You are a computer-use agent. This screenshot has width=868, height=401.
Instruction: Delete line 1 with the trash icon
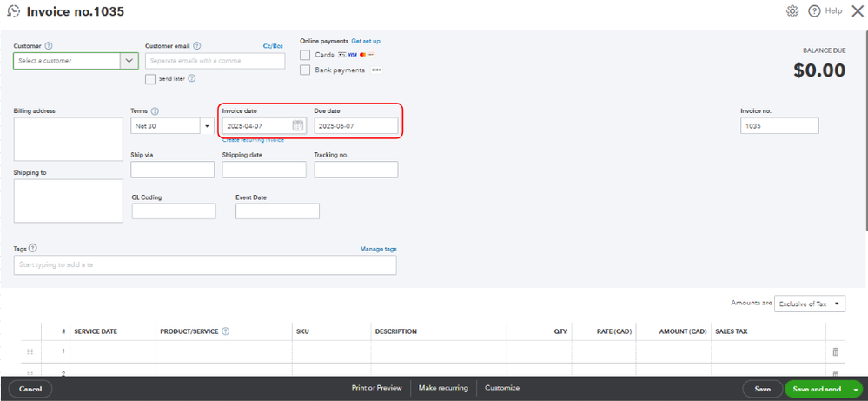click(836, 351)
